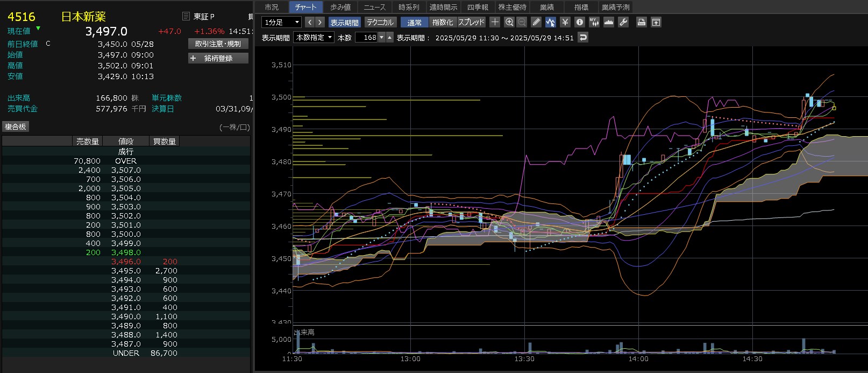
Task: Click the UNDER row showing 86,700
Action: pos(126,353)
